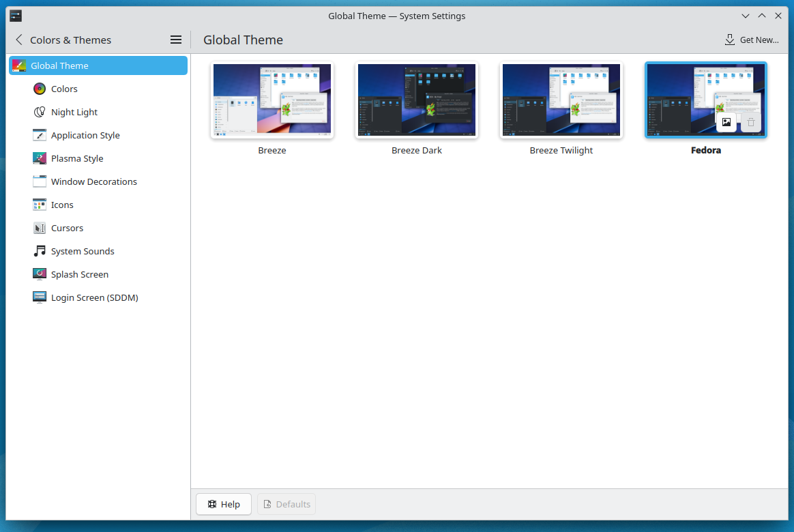The height and width of the screenshot is (532, 794).
Task: Click the Global Theme page heading
Action: tap(243, 40)
